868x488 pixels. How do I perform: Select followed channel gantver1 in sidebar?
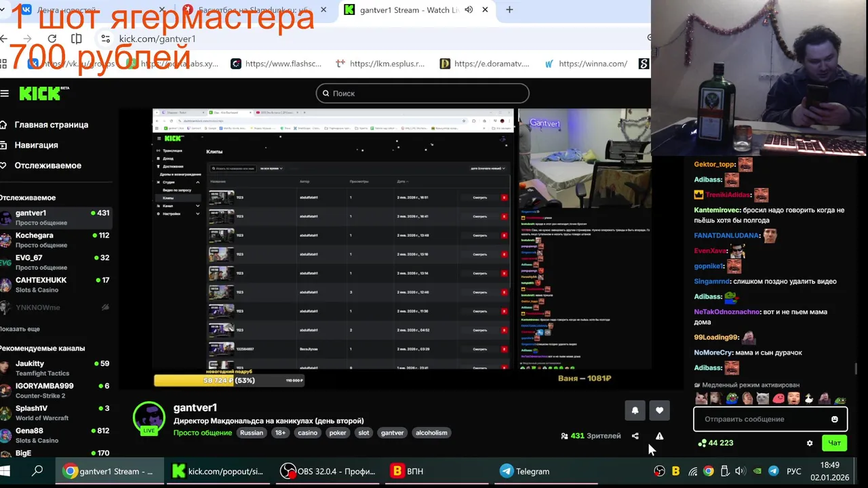[56, 218]
